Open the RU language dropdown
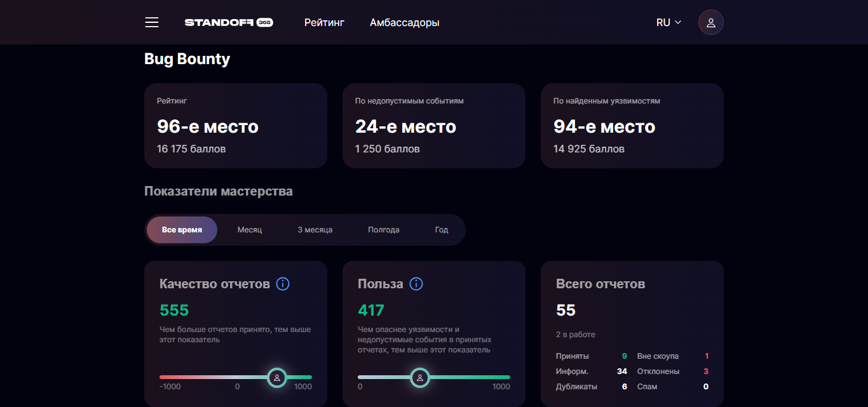Image resolution: width=868 pixels, height=407 pixels. [668, 22]
